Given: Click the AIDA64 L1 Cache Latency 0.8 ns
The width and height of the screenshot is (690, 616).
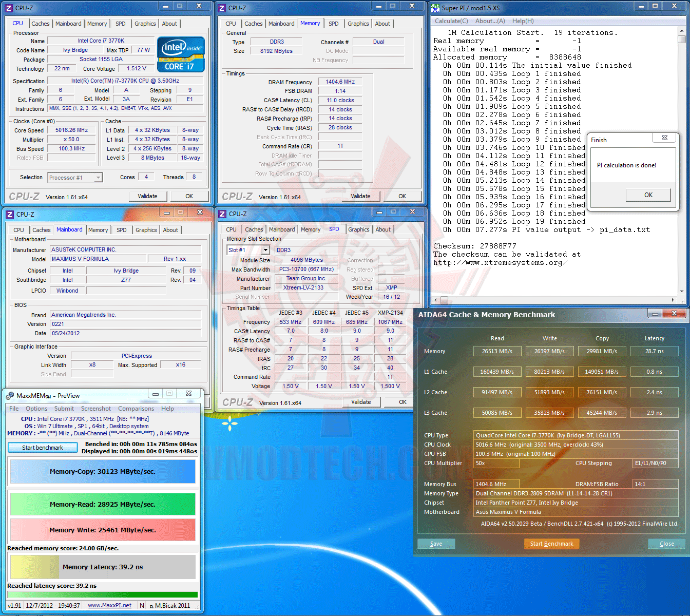Looking at the screenshot, I should pyautogui.click(x=654, y=372).
